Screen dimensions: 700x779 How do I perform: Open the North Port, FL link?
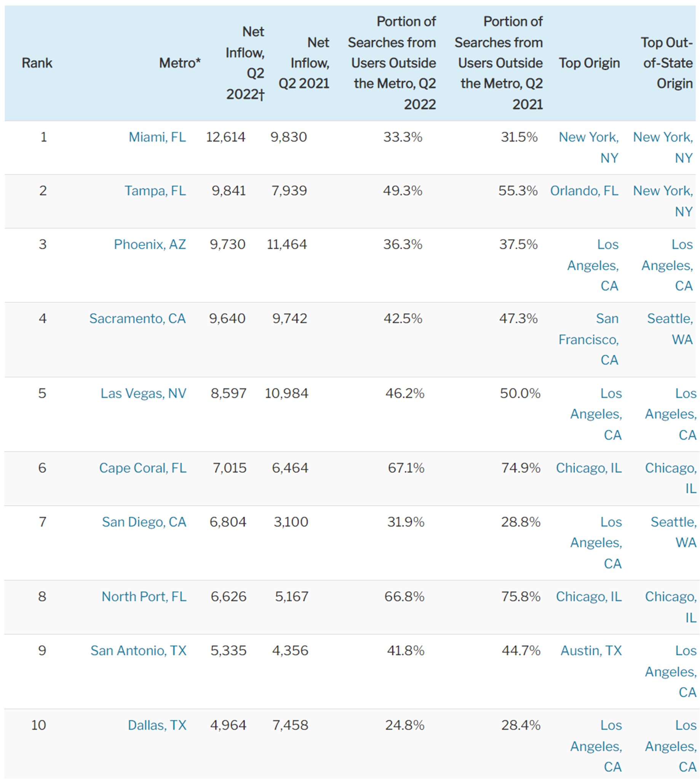(x=144, y=597)
